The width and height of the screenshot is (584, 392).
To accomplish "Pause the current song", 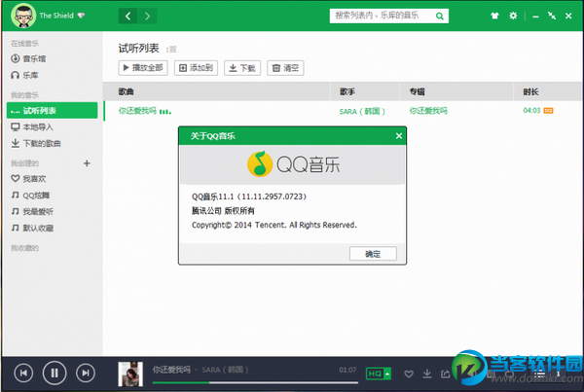I will point(55,373).
